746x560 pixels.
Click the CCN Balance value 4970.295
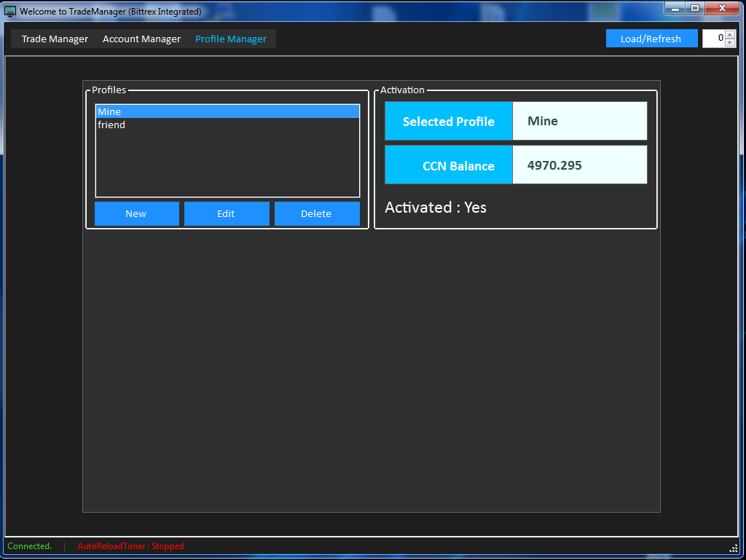tap(579, 165)
